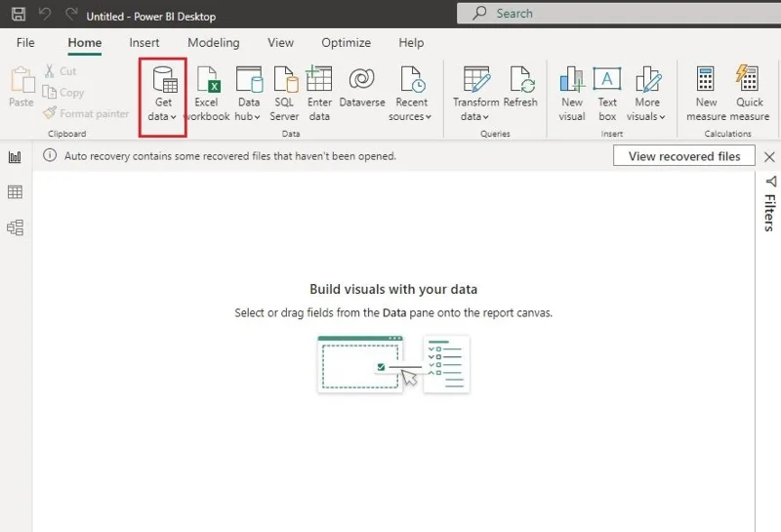Click the info icon in recovery bar
The width and height of the screenshot is (781, 532).
point(50,155)
